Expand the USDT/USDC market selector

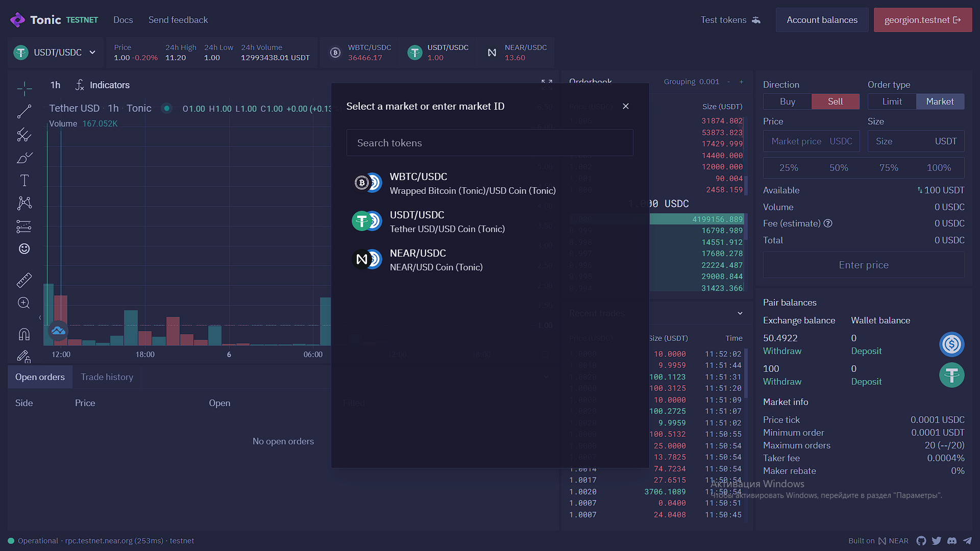pyautogui.click(x=55, y=53)
